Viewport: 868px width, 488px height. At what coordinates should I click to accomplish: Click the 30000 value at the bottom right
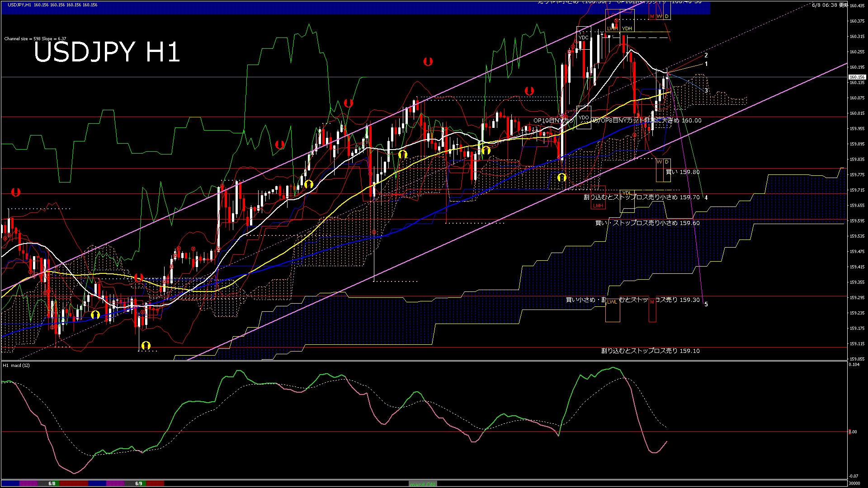(854, 483)
